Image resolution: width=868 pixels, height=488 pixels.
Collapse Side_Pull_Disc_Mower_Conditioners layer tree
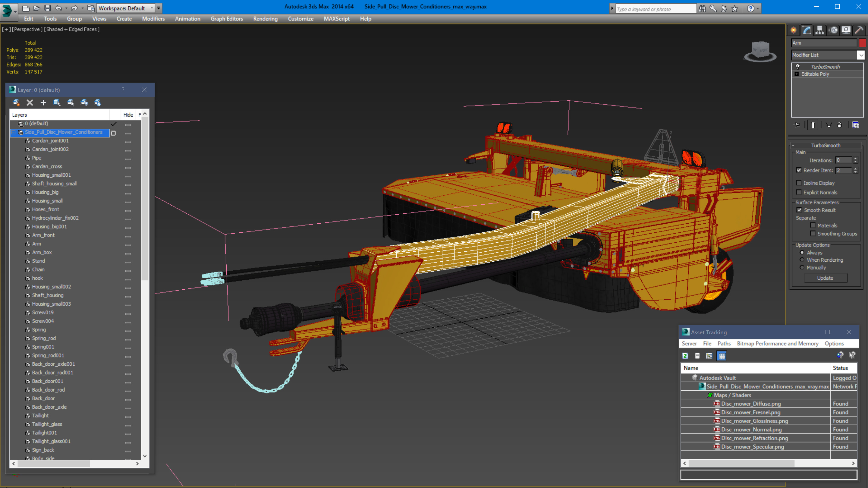tap(14, 132)
